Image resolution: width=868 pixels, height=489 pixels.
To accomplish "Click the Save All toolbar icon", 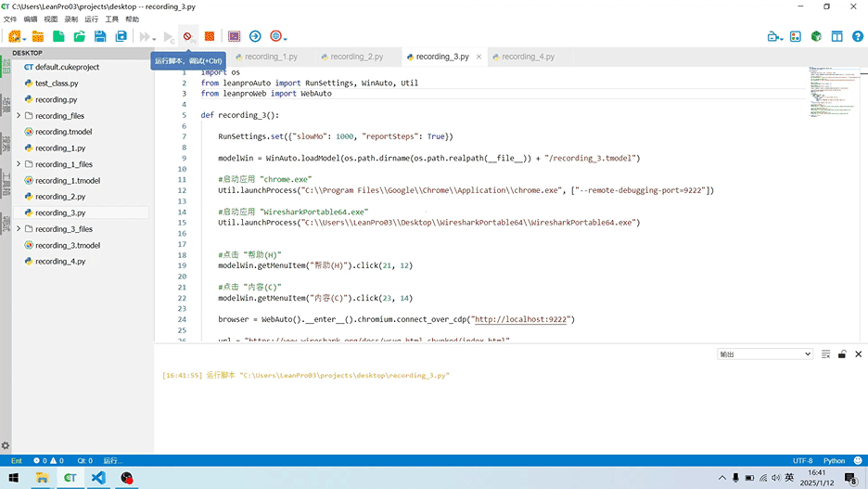I will click(x=121, y=36).
